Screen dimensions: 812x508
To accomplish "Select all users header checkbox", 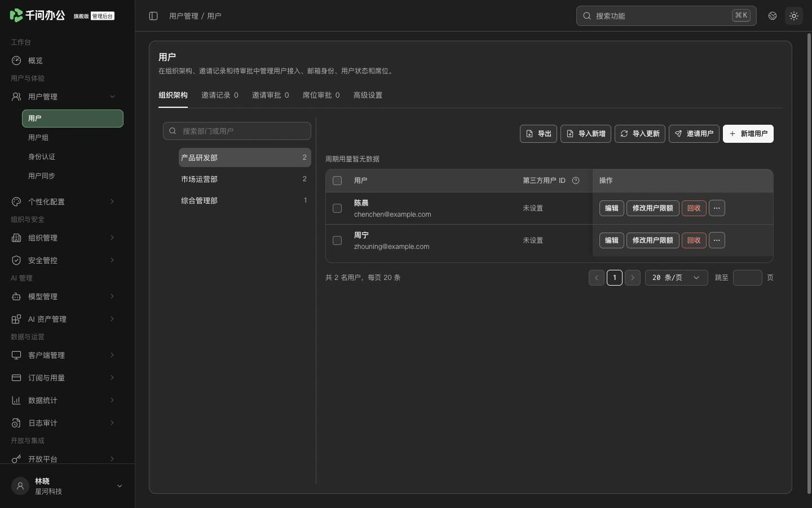I will (337, 181).
